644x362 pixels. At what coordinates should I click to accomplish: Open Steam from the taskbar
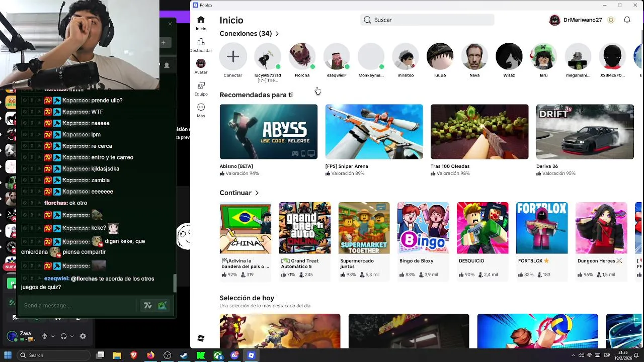(x=184, y=355)
